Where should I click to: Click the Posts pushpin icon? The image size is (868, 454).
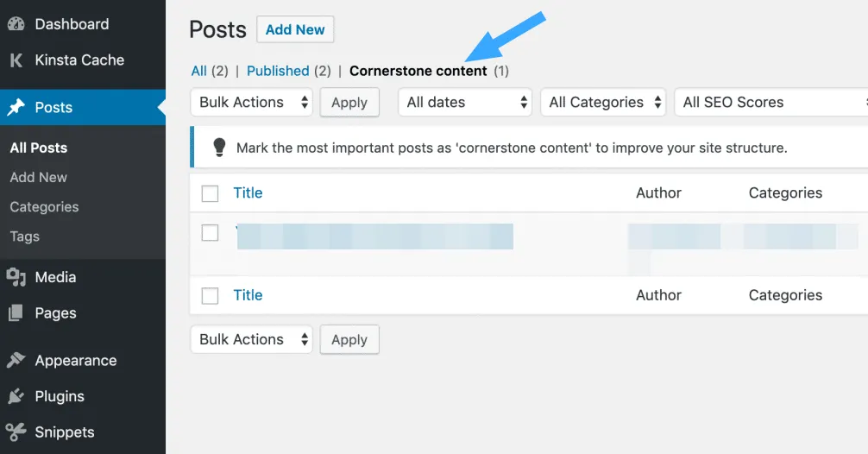pos(16,108)
